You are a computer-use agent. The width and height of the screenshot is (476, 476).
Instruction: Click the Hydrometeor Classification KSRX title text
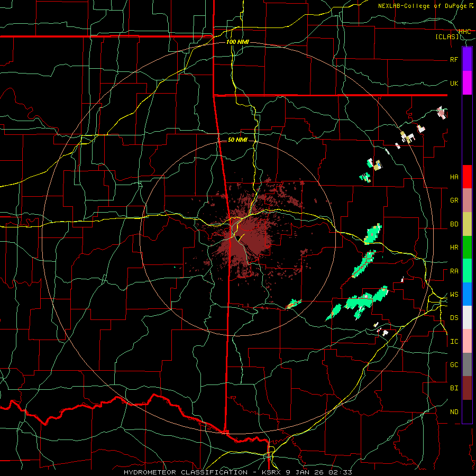point(238,472)
